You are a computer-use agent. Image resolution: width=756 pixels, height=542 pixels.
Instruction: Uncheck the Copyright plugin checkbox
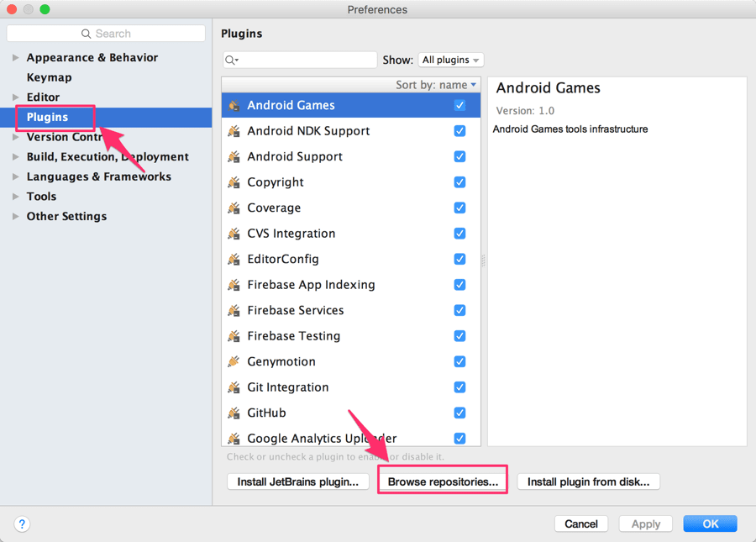point(459,182)
